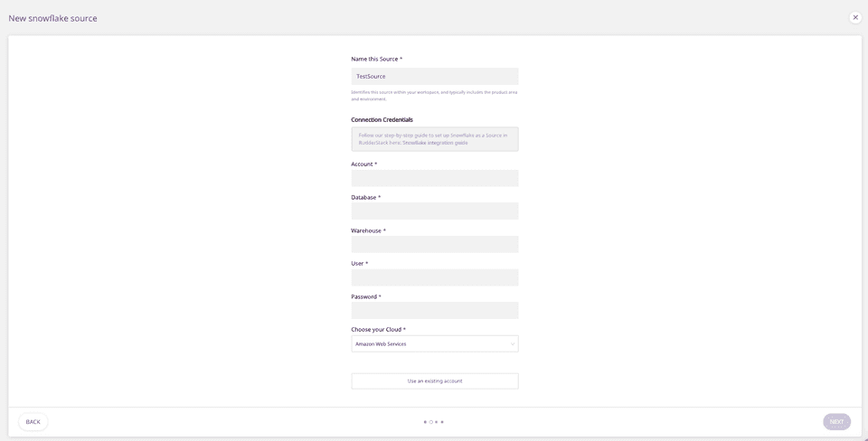This screenshot has height=441, width=868.
Task: Select the Warehouse text field
Action: click(x=434, y=245)
